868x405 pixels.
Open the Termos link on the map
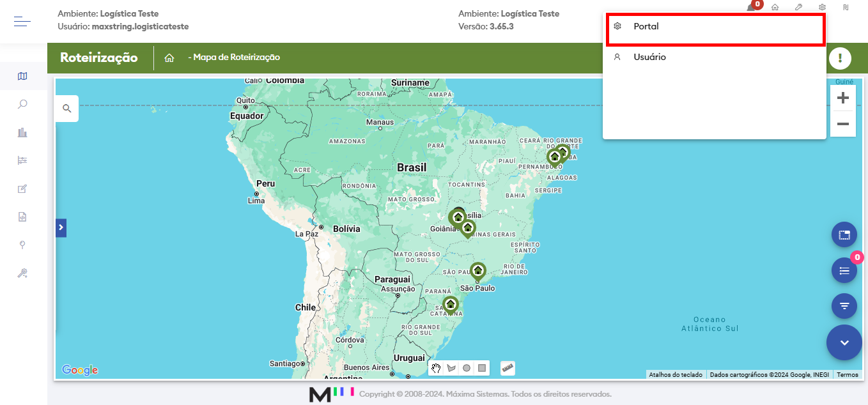pyautogui.click(x=848, y=375)
